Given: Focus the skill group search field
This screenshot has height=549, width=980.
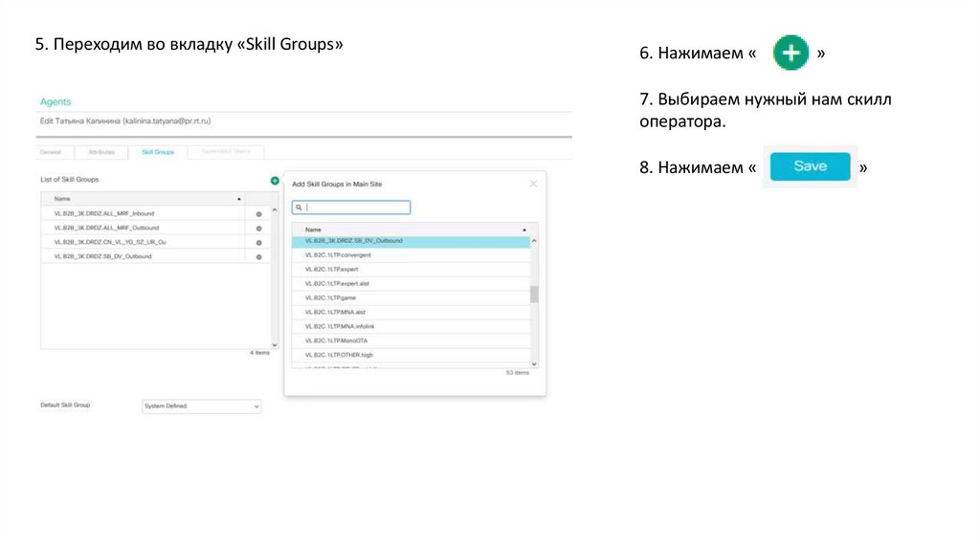Looking at the screenshot, I should [x=351, y=208].
